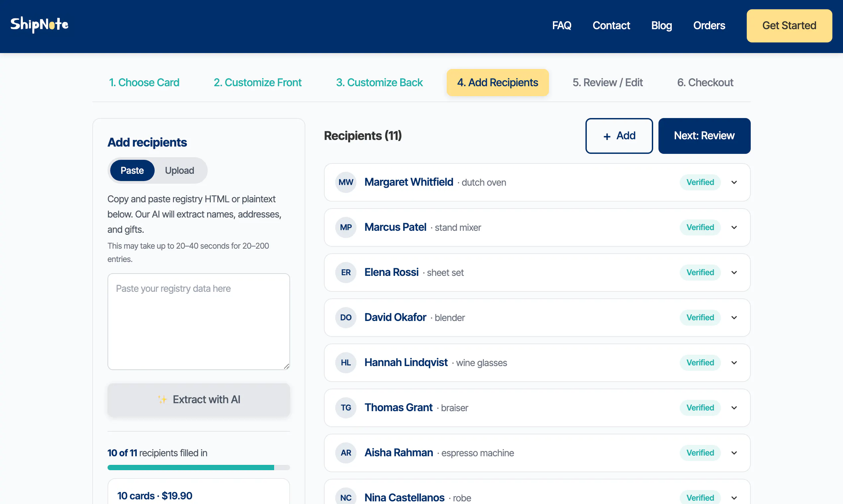Click the DO avatar for David Okafor
This screenshot has width=843, height=504.
346,318
